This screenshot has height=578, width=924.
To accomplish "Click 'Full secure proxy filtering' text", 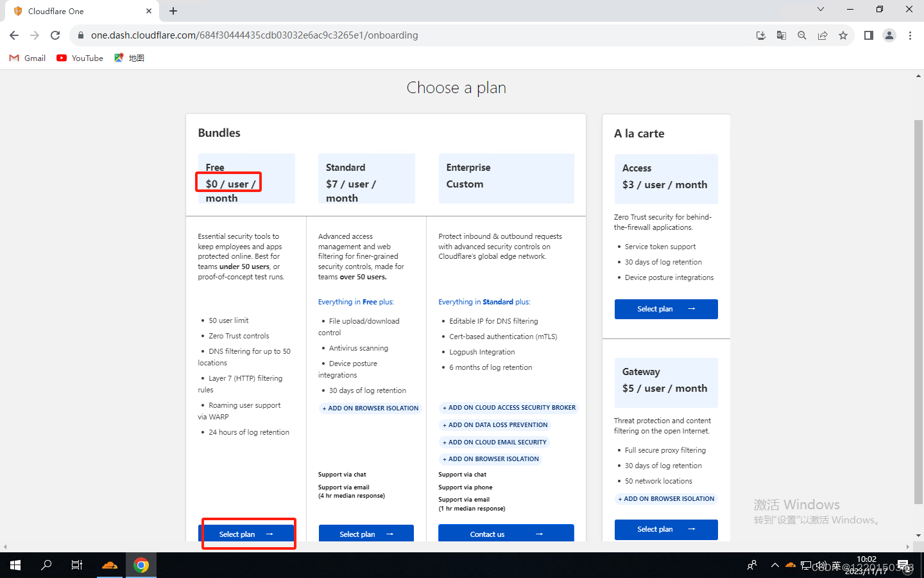I will coord(665,450).
